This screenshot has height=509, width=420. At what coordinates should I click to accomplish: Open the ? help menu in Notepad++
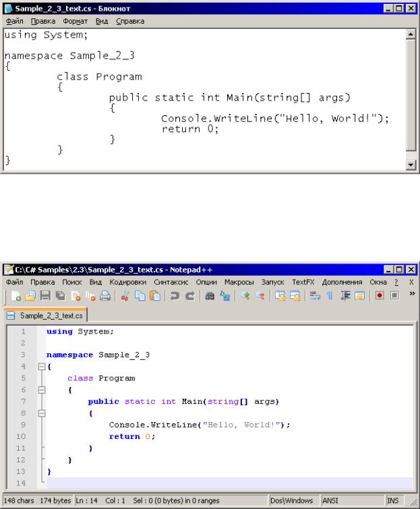click(x=396, y=282)
